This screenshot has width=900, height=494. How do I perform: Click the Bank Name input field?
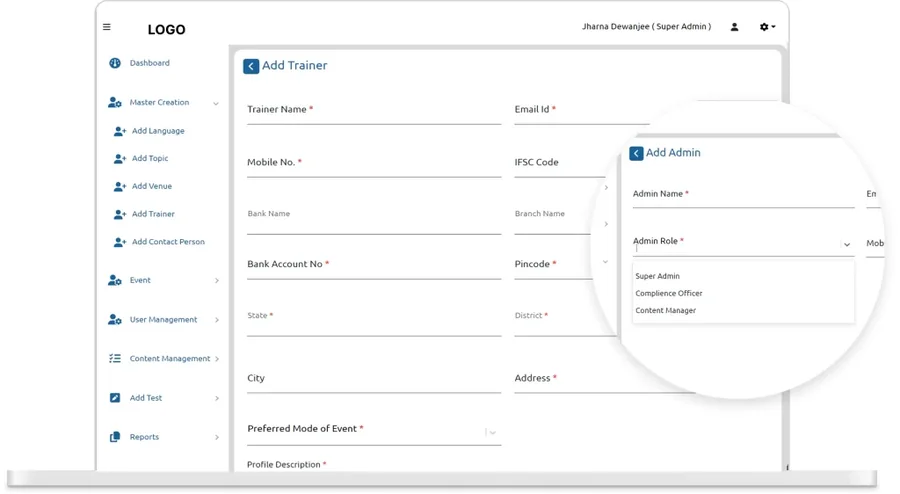click(374, 219)
